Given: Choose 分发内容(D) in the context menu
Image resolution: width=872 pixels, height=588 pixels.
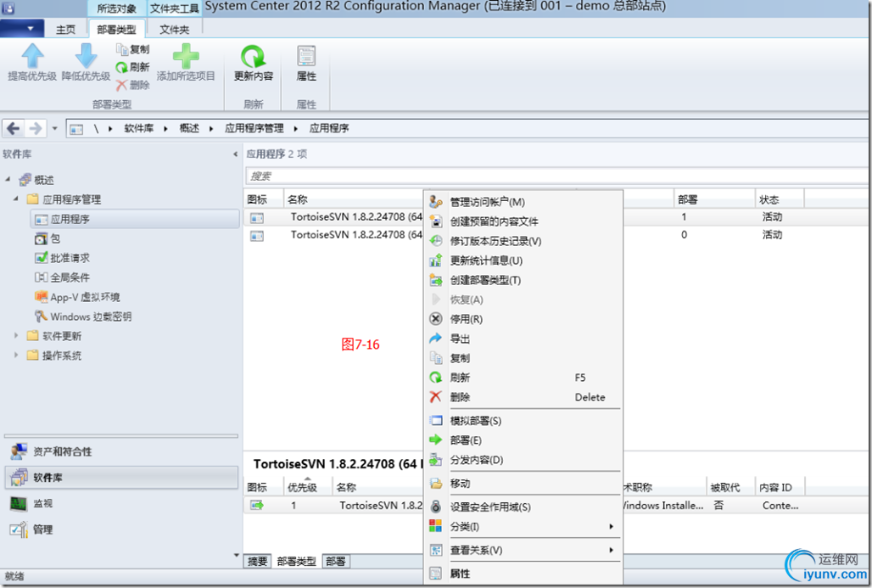Looking at the screenshot, I should 522,460.
